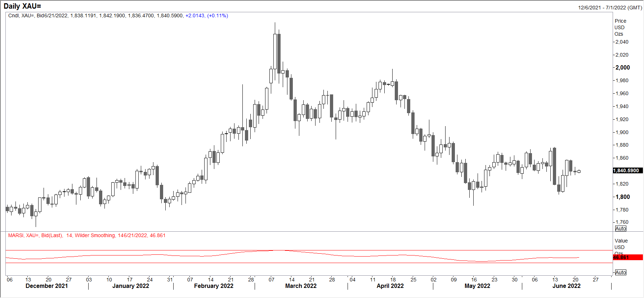The width and height of the screenshot is (644, 298).
Task: Click the 1,780 price axis label
Action: 622,210
